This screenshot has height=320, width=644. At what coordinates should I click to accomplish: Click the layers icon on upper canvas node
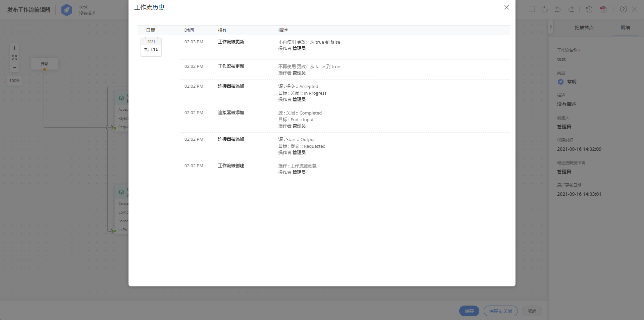tap(121, 98)
